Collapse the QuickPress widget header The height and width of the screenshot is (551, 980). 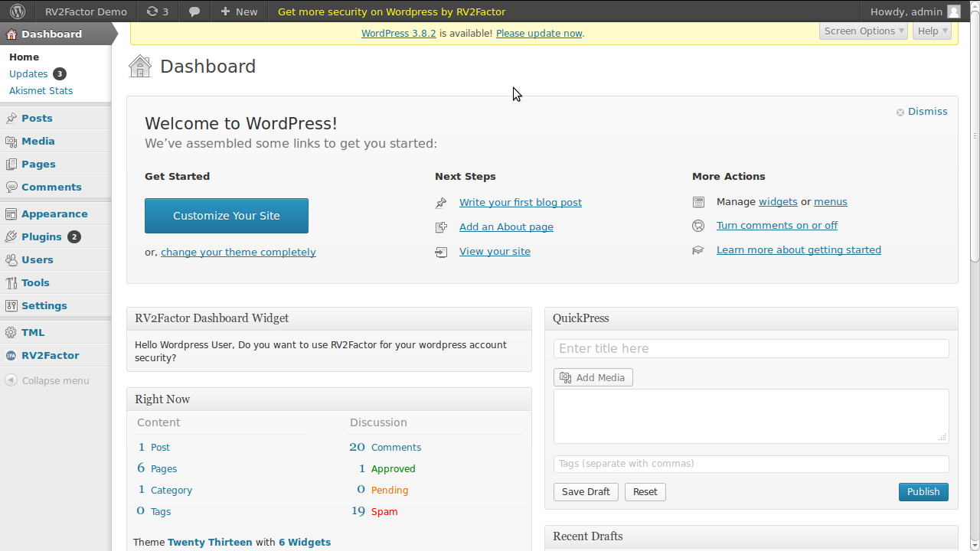751,318
